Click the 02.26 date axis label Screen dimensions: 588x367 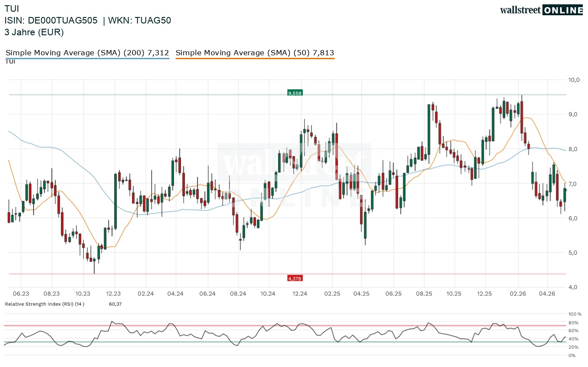[518, 294]
